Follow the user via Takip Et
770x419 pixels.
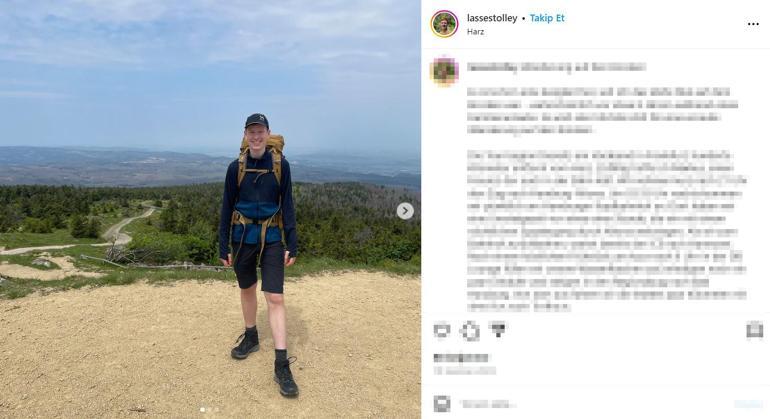pos(547,18)
